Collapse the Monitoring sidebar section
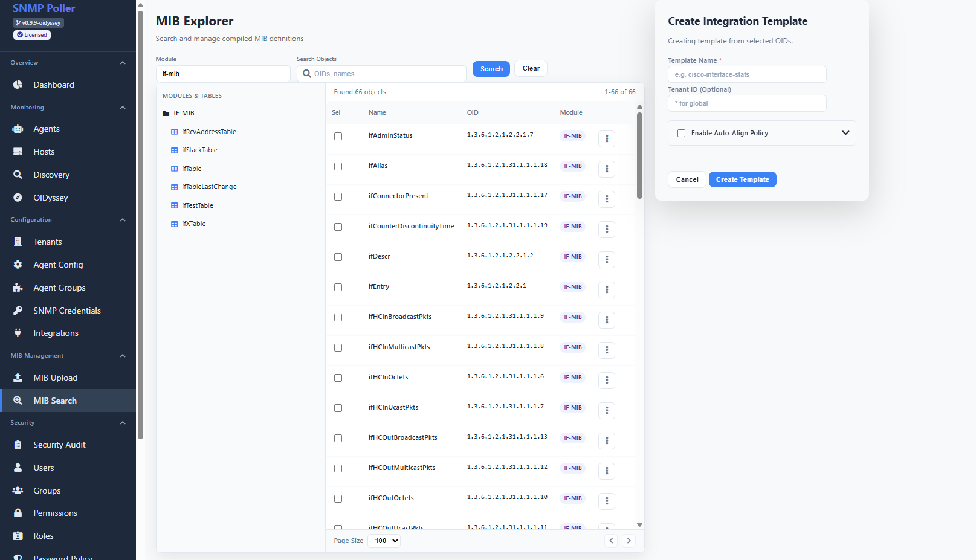Image resolution: width=976 pixels, height=560 pixels. tap(123, 108)
